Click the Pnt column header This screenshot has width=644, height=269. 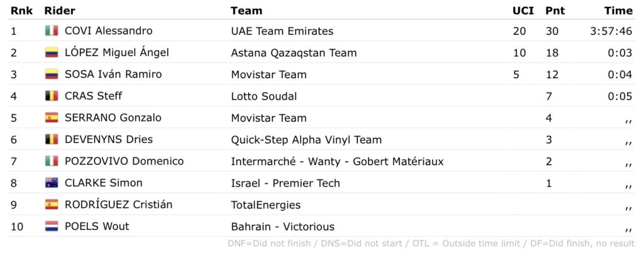pyautogui.click(x=555, y=11)
